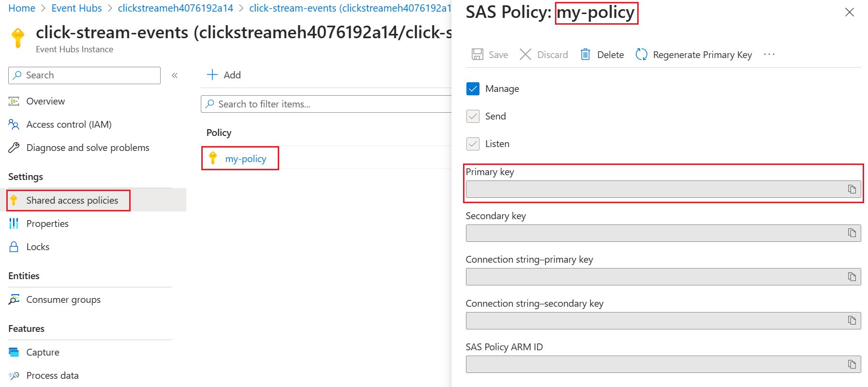The width and height of the screenshot is (868, 387).
Task: Open the Capture feature page
Action: coord(43,352)
